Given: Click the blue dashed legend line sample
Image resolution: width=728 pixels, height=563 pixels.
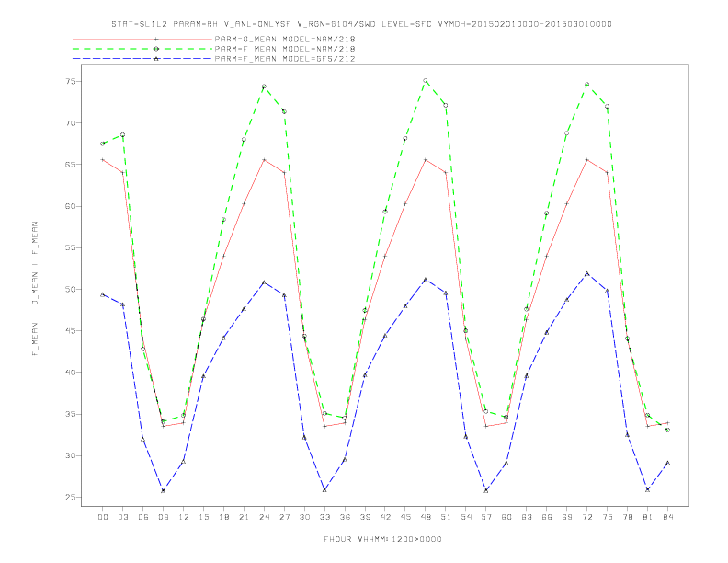Looking at the screenshot, I should (x=142, y=59).
